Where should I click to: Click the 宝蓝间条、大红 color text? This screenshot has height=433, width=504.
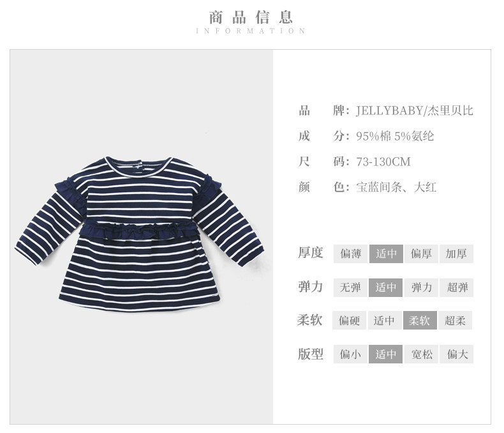coord(396,187)
